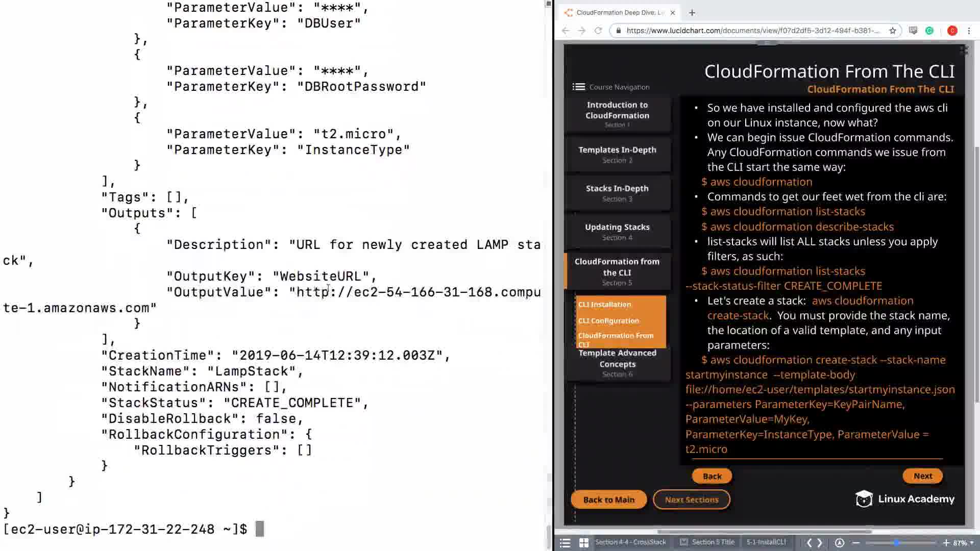The height and width of the screenshot is (551, 980).
Task: Go to next page with right chevron
Action: (820, 543)
